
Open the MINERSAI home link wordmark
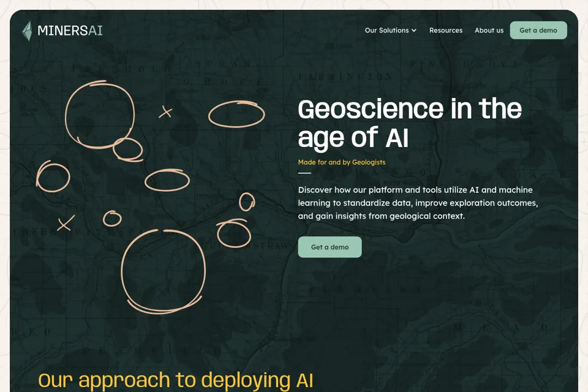tap(70, 31)
